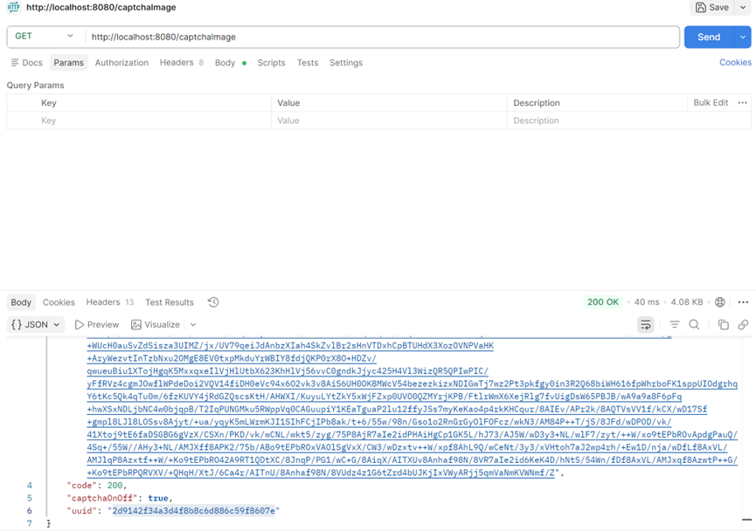This screenshot has height=532, width=756.
Task: Open the response history icon
Action: [x=213, y=302]
